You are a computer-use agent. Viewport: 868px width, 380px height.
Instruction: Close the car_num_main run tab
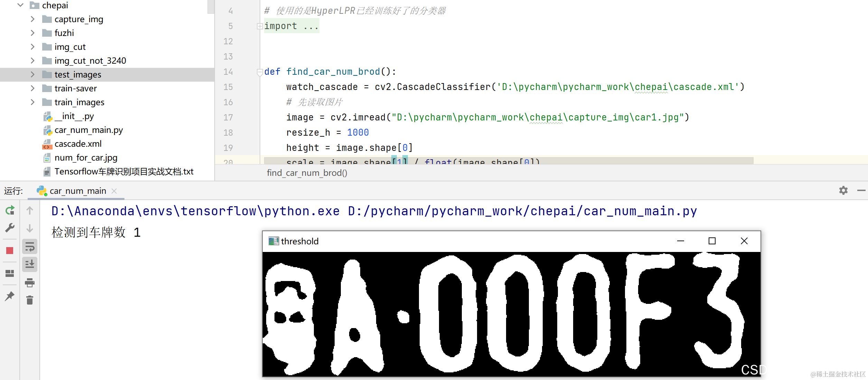coord(114,191)
